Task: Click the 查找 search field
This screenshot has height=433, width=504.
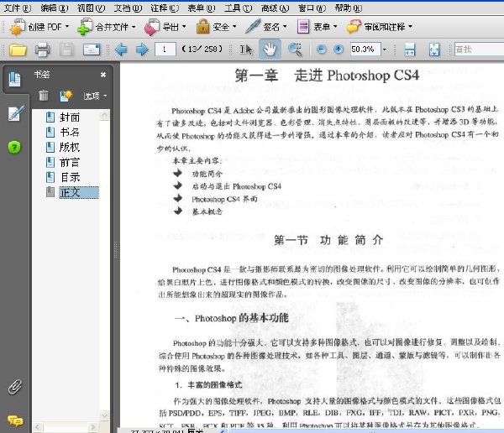Action: [479, 50]
